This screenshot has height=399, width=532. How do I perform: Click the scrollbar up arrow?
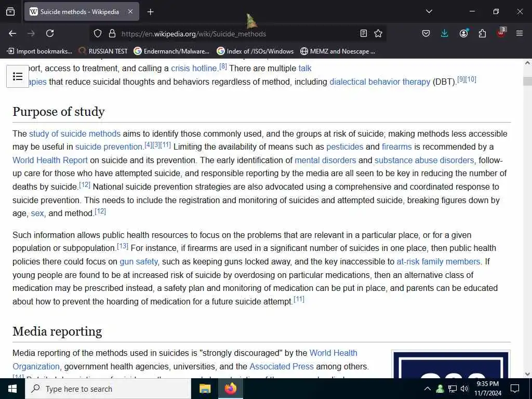click(x=527, y=63)
